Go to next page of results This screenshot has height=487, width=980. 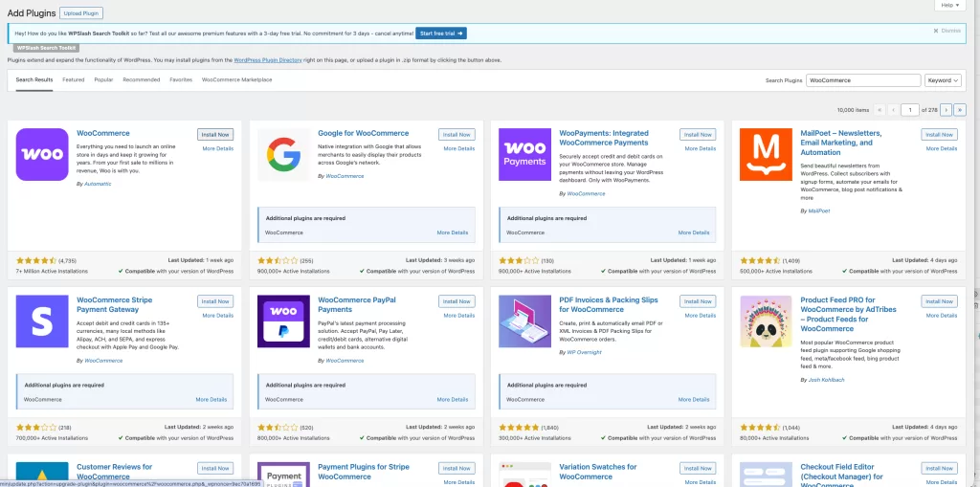click(947, 110)
